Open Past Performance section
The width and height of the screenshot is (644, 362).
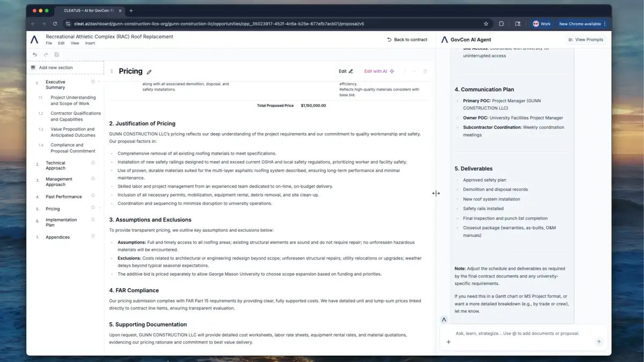coord(64,196)
